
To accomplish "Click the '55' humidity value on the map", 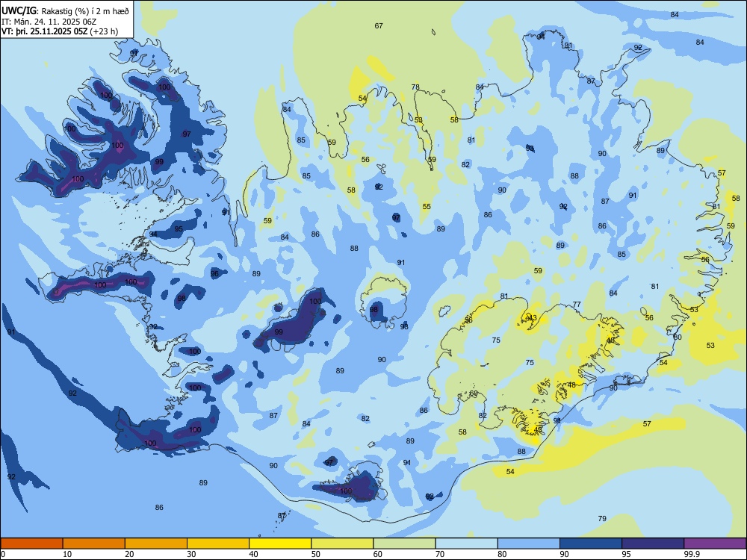I will 427,207.
